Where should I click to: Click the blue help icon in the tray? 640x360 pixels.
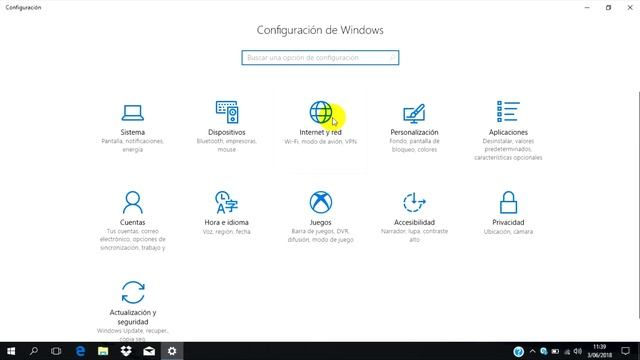(518, 351)
